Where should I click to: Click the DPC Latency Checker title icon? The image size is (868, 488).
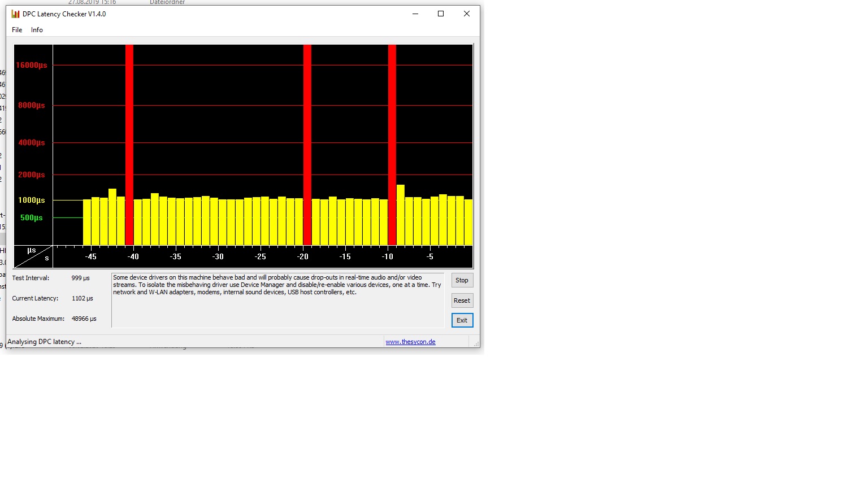pyautogui.click(x=15, y=14)
